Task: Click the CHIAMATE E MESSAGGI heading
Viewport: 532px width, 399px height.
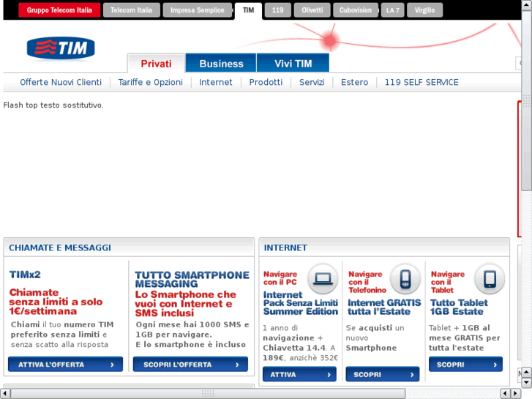Action: coord(60,248)
